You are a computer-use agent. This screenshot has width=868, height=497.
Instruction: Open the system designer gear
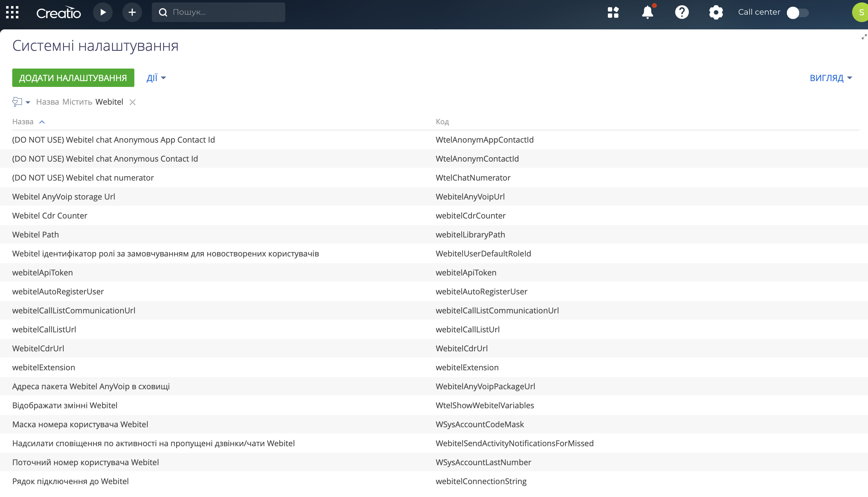(x=716, y=12)
